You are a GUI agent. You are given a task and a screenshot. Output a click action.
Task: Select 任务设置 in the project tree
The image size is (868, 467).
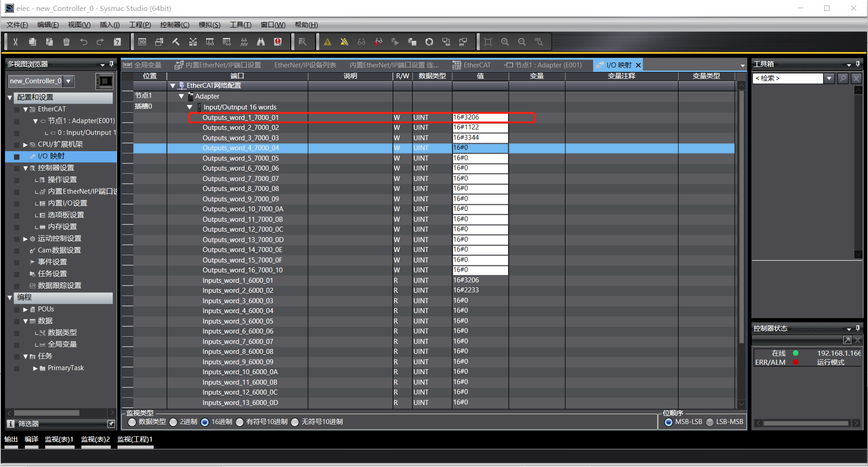pyautogui.click(x=52, y=274)
